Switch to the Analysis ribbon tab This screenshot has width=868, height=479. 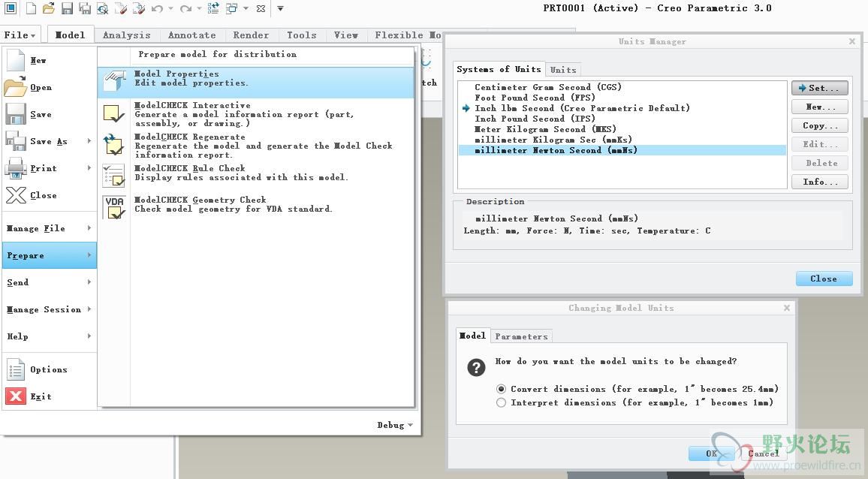coord(127,35)
